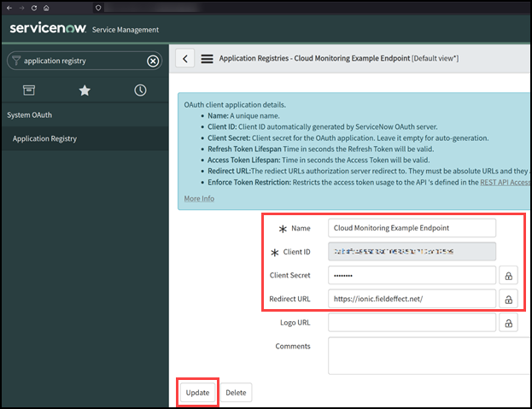Click the Delete button
The width and height of the screenshot is (532, 409).
click(237, 393)
